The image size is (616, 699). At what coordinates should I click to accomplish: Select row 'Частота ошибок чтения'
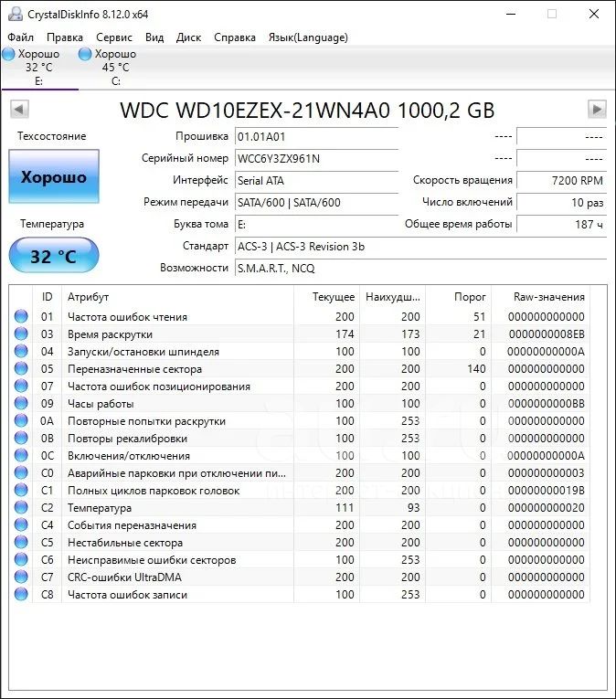point(299,316)
